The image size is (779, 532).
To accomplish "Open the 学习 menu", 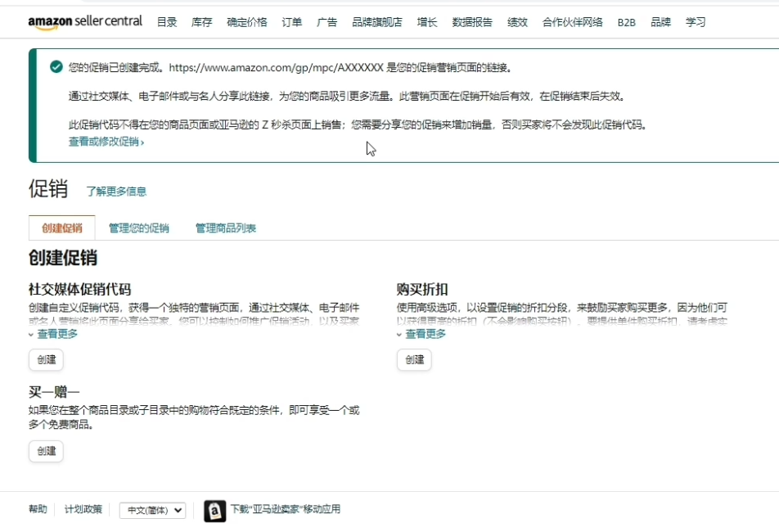I will [x=696, y=22].
